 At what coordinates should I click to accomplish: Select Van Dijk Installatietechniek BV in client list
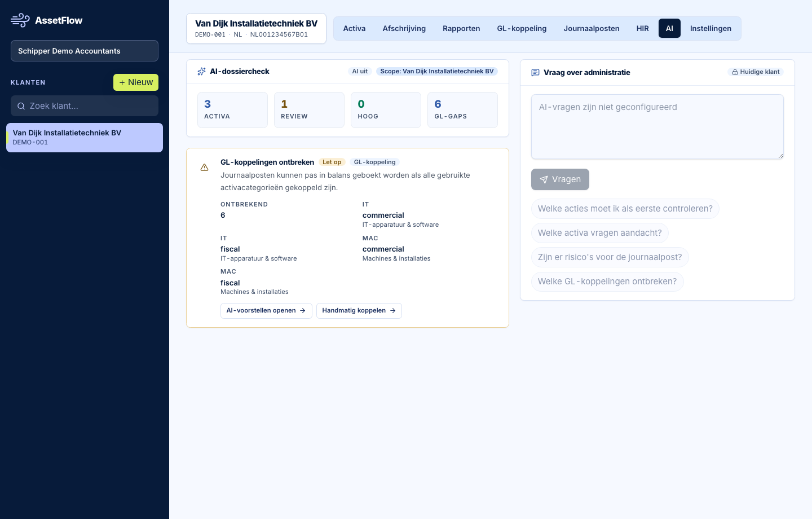(85, 138)
